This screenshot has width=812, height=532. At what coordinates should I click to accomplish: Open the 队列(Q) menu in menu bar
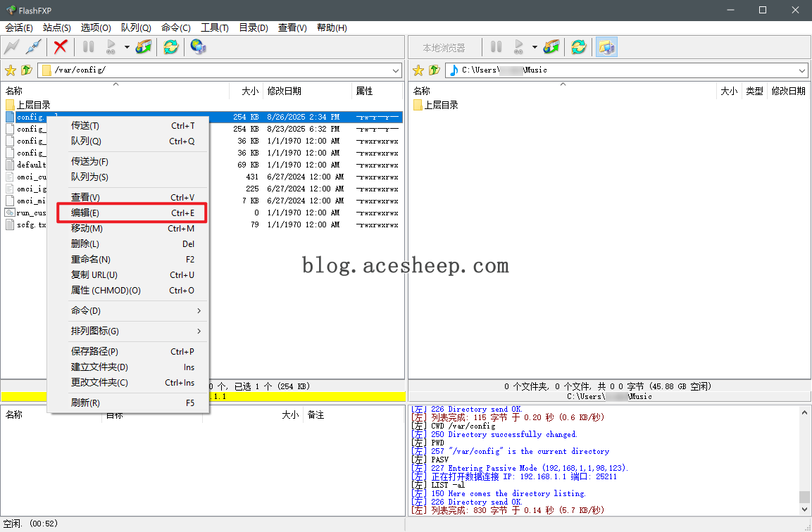coord(136,28)
